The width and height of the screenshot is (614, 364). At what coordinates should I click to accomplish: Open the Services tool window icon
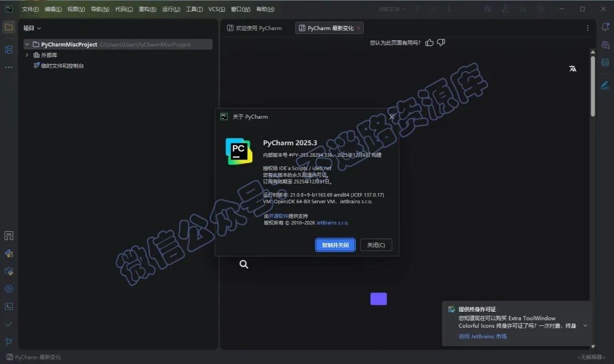click(9, 289)
